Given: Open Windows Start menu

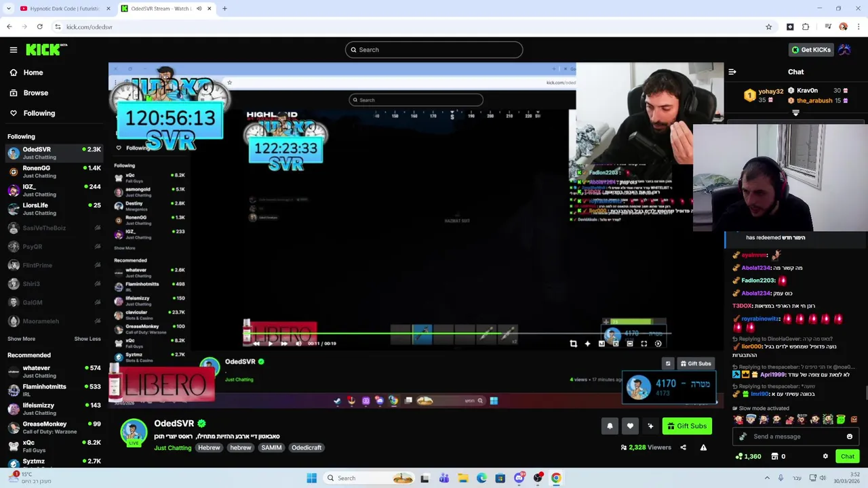Looking at the screenshot, I should (x=311, y=478).
